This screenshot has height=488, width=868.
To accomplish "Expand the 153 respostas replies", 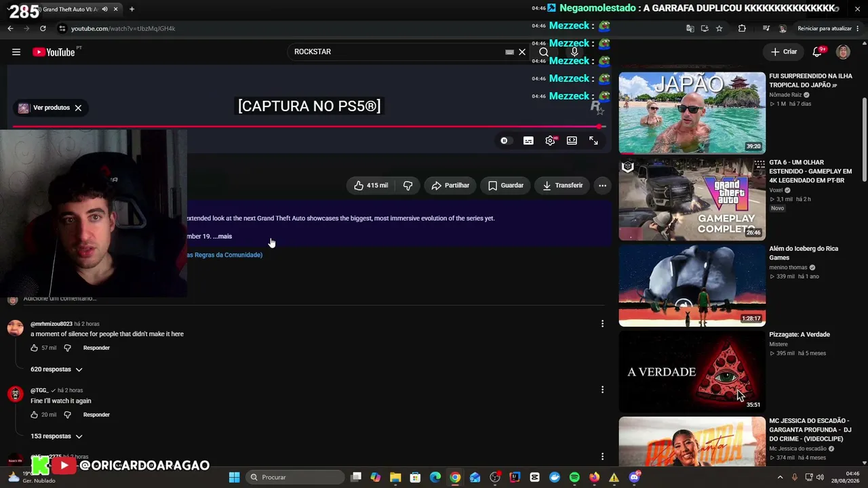I will pos(56,436).
